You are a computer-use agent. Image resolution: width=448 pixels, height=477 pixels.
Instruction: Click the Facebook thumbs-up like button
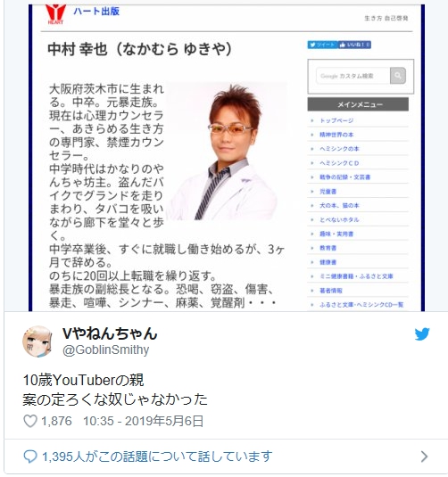[x=354, y=45]
